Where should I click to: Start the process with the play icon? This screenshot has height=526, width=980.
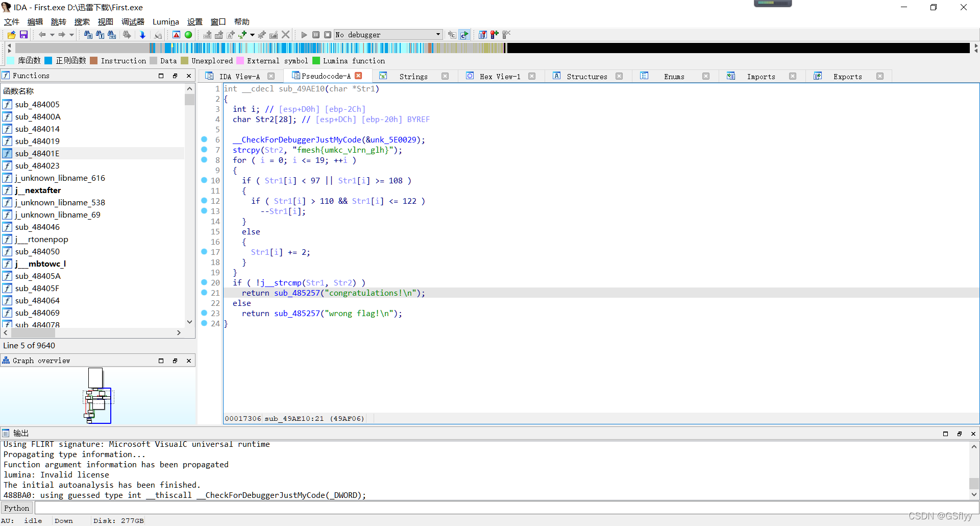tap(304, 35)
